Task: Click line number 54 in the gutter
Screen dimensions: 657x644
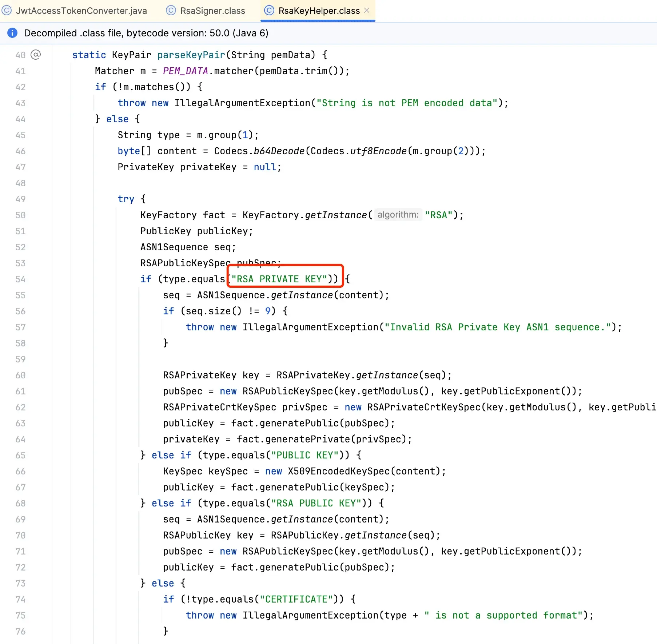Action: point(20,279)
